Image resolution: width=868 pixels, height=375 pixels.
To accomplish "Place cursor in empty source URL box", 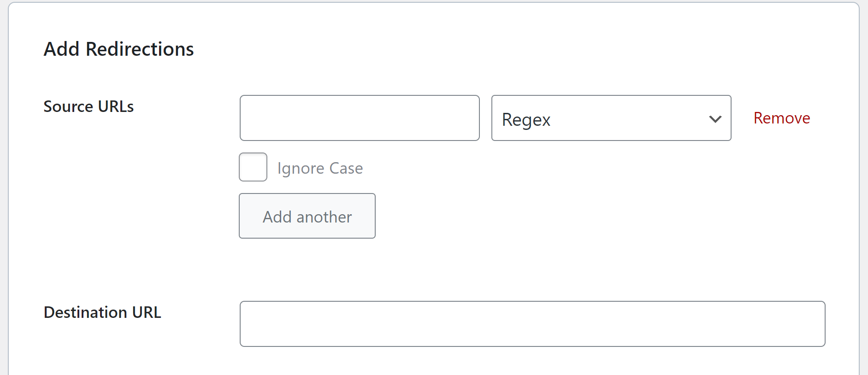I will pyautogui.click(x=360, y=118).
